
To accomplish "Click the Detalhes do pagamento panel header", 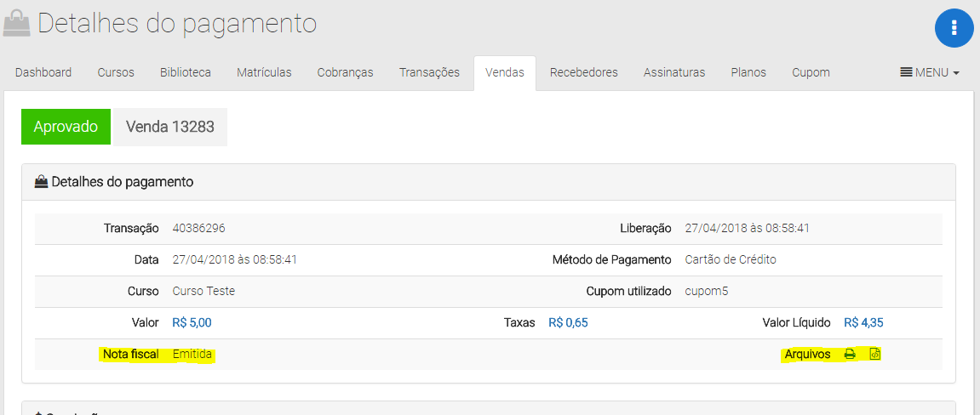I will pos(488,182).
